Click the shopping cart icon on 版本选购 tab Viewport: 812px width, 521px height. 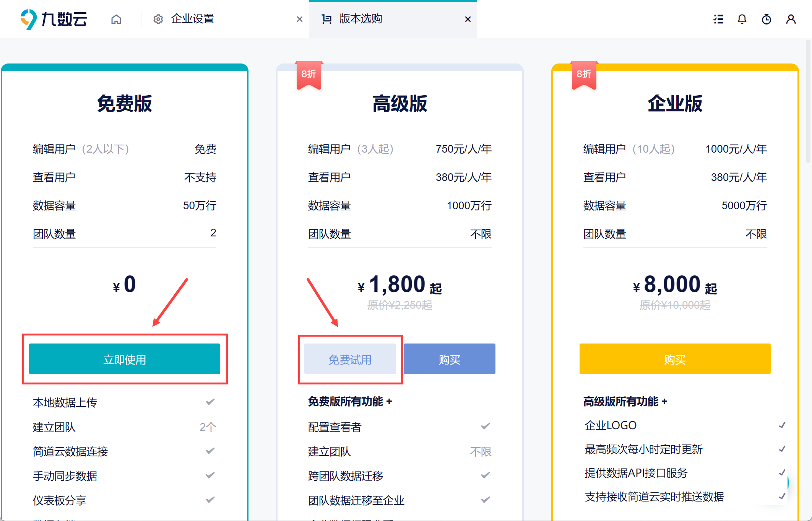(326, 19)
